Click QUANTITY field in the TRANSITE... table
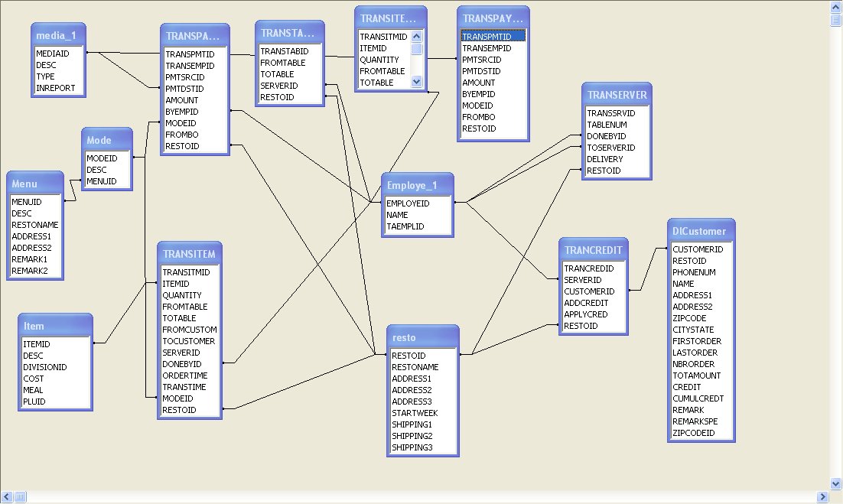The image size is (843, 504). point(379,60)
